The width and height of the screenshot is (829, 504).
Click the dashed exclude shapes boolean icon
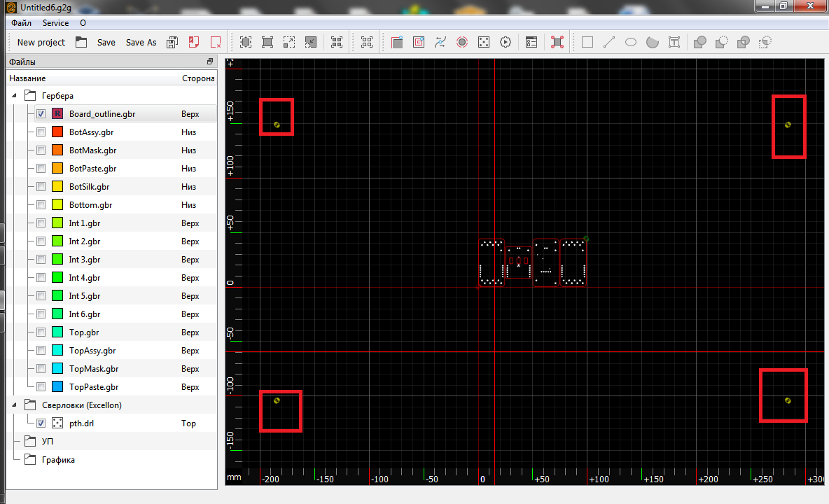(x=765, y=42)
